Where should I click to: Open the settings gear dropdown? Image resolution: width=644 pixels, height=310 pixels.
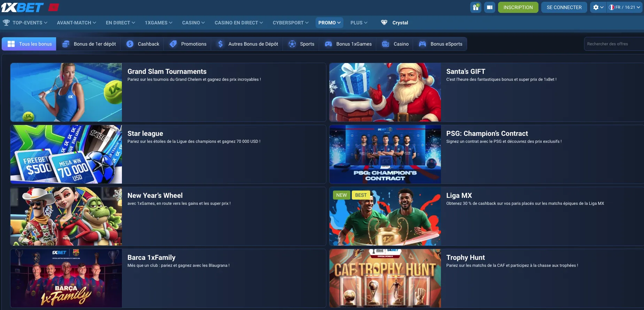598,7
